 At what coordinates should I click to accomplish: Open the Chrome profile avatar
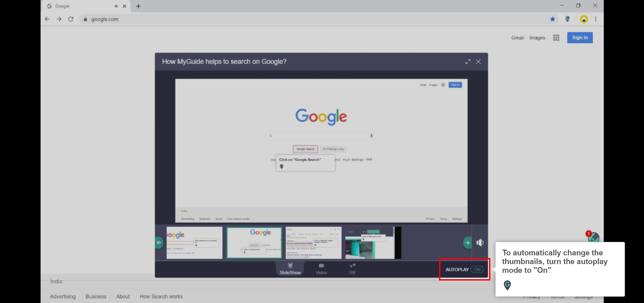tap(584, 19)
